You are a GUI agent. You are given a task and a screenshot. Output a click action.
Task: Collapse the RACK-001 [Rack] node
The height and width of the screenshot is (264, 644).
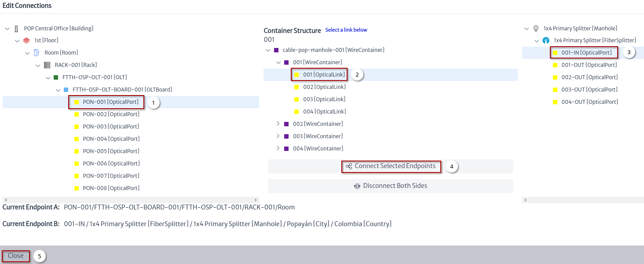(38, 65)
